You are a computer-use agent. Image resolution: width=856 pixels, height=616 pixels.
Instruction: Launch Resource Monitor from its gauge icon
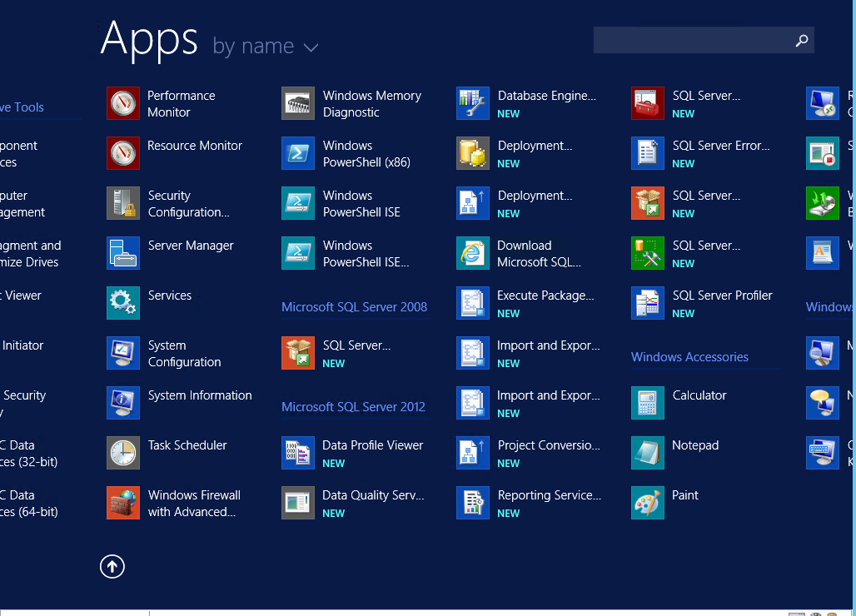coord(123,153)
